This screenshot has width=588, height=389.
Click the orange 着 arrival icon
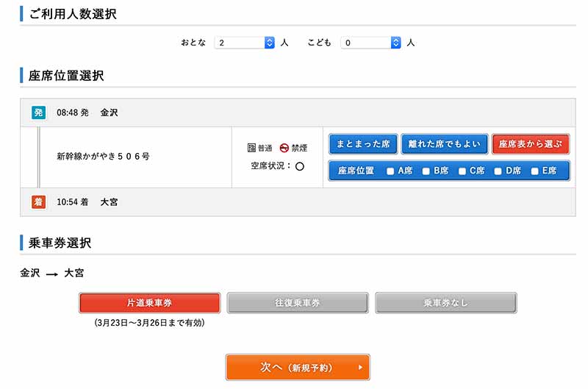click(39, 201)
